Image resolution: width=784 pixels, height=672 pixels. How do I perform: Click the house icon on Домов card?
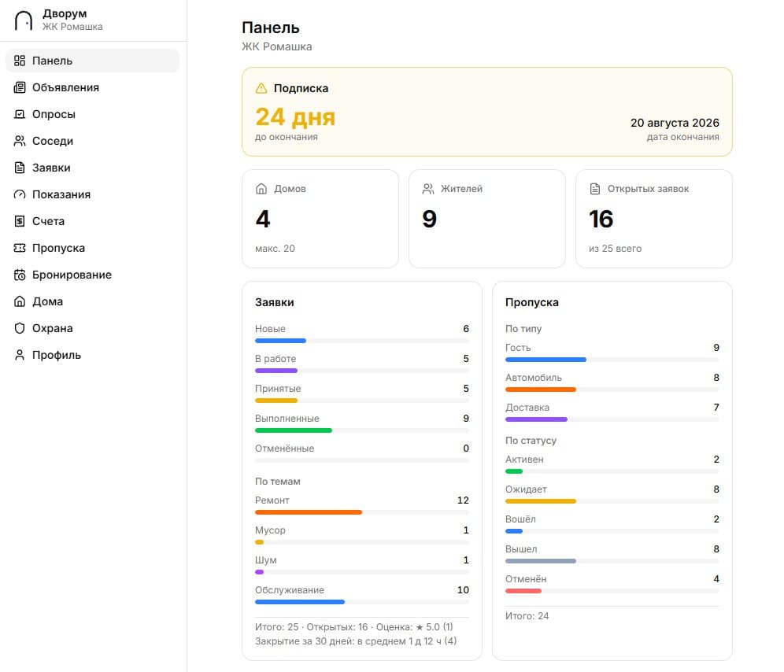pos(261,189)
